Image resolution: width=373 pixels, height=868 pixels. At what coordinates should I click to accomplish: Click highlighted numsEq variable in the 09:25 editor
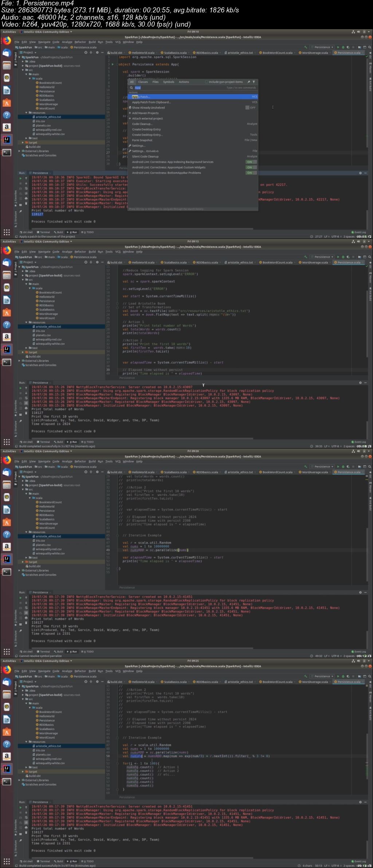click(x=137, y=756)
